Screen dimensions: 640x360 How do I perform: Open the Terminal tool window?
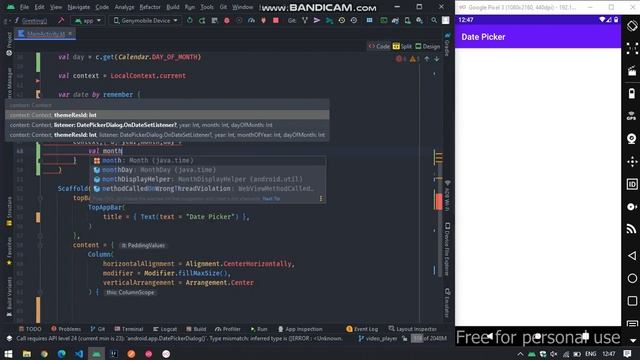coord(129,329)
